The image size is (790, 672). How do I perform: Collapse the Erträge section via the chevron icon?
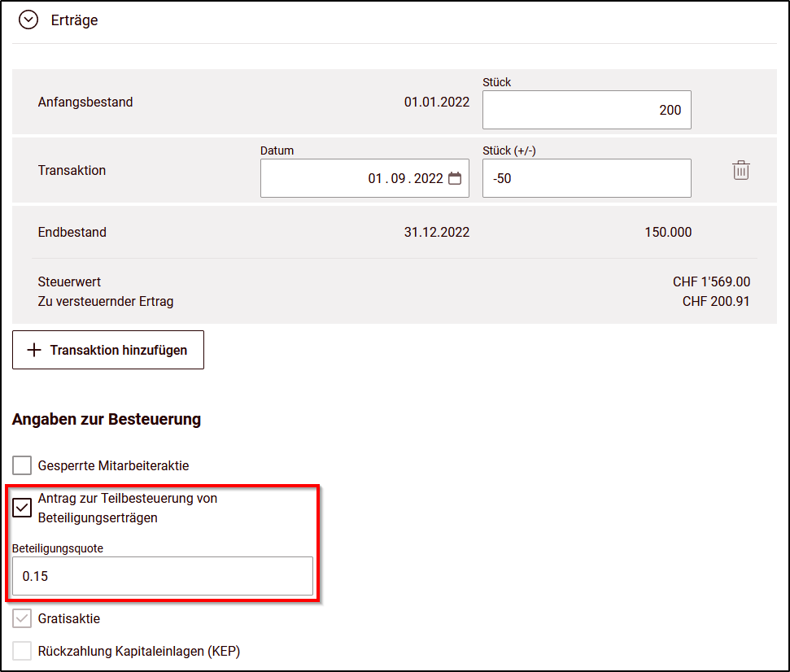(28, 19)
